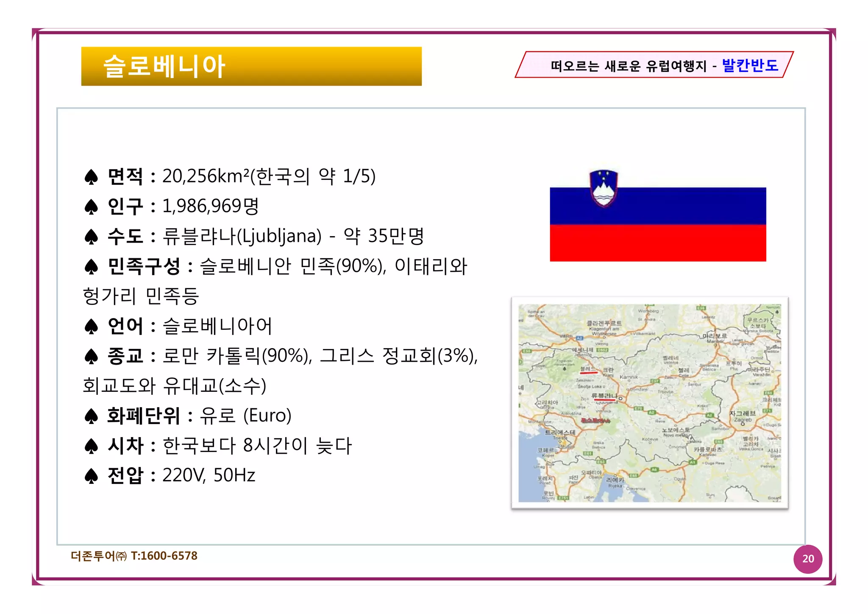Click the text 헝가리 민족등
Image resolution: width=868 pixels, height=614 pixels.
tap(141, 296)
